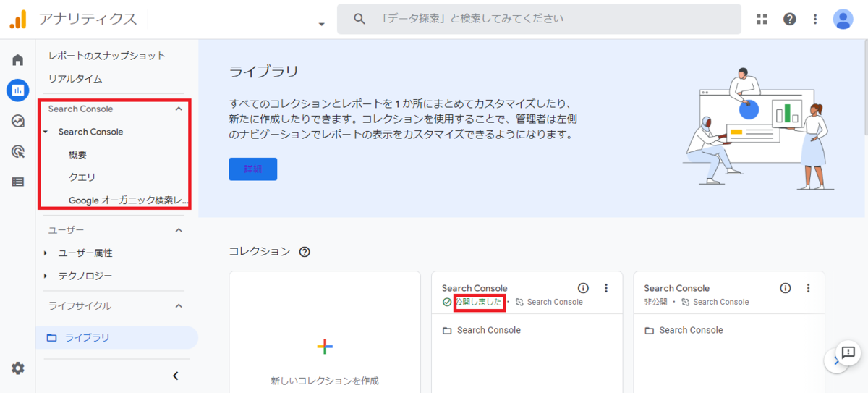The height and width of the screenshot is (393, 868).
Task: Click the published Search Console card title
Action: click(475, 288)
